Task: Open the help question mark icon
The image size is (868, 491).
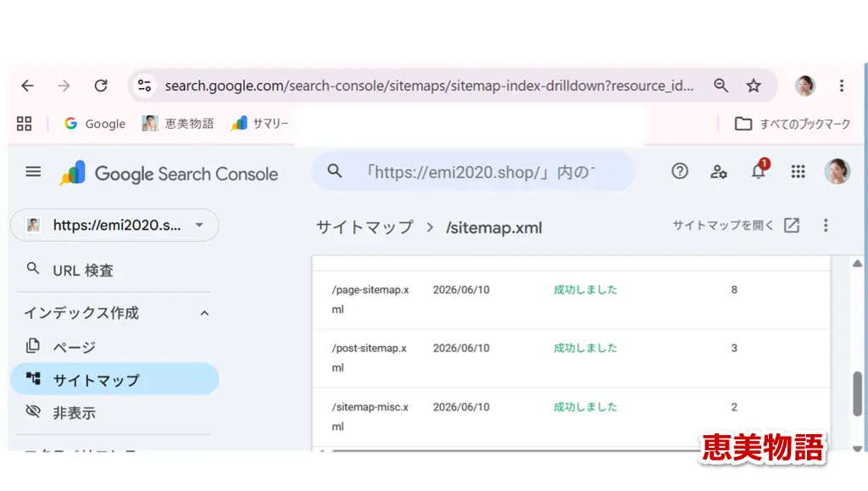Action: point(680,171)
